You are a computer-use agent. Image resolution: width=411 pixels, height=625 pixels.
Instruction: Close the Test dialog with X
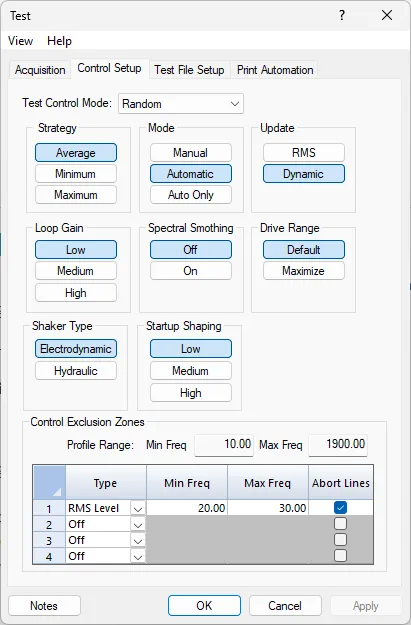(387, 16)
